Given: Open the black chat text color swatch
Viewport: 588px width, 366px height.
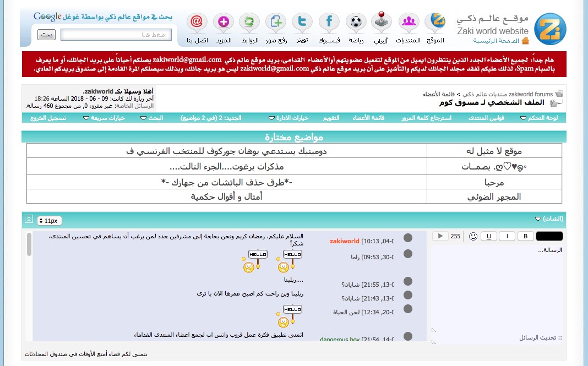Looking at the screenshot, I should pos(549,236).
